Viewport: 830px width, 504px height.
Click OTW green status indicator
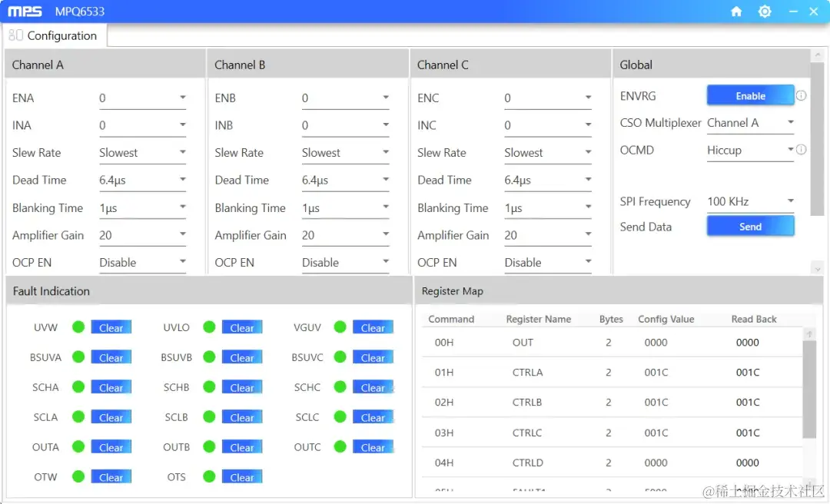tap(78, 476)
